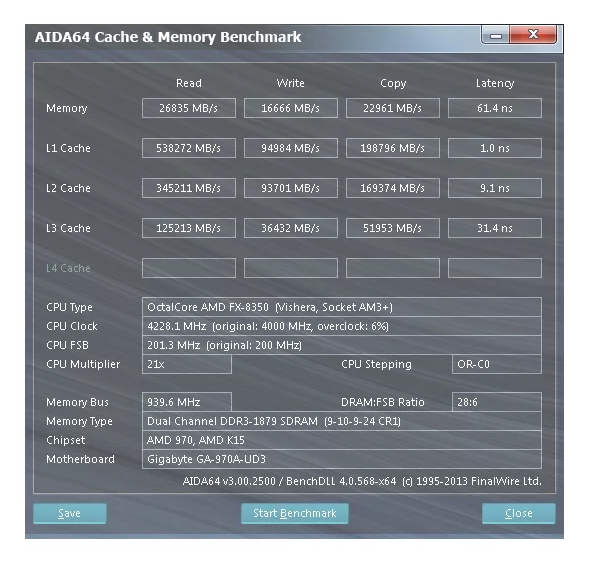Image resolution: width=600 pixels, height=565 pixels.
Task: Click the empty L4 Cache Latency field
Action: point(495,268)
